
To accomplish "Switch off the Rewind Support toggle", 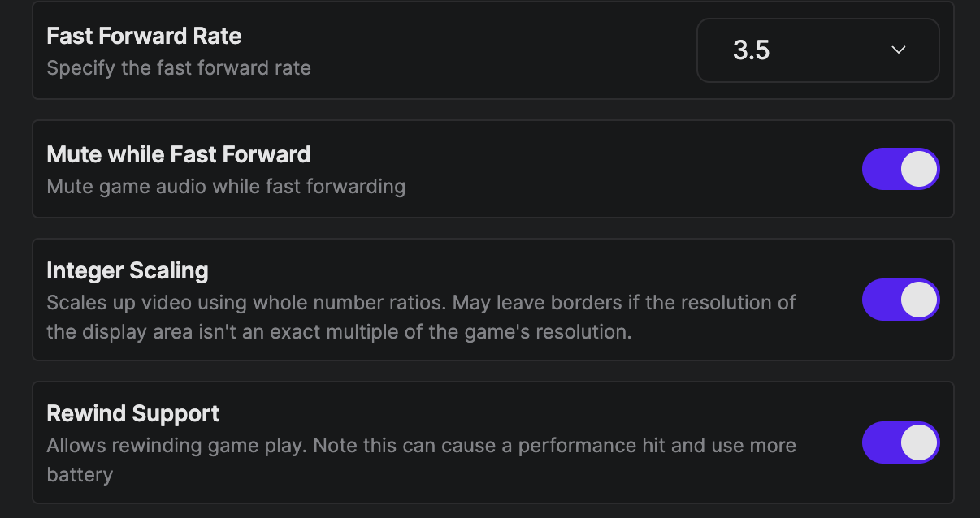I will [x=900, y=442].
